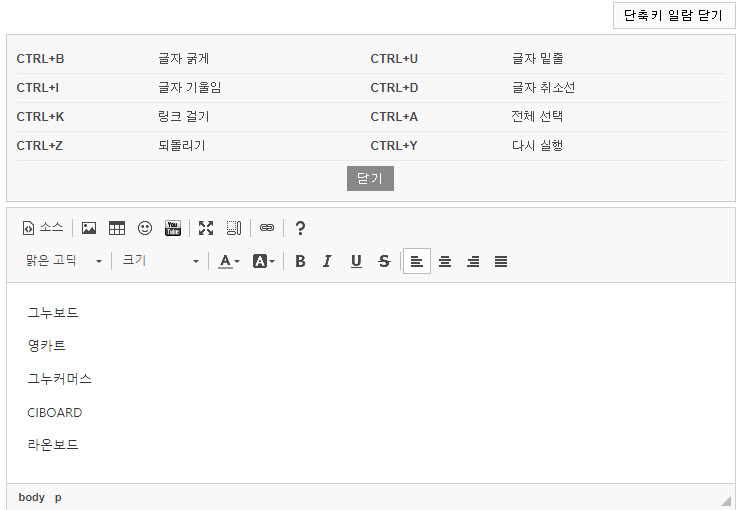
Task: Insert a hyperlink using the chain link icon
Action: (x=267, y=228)
